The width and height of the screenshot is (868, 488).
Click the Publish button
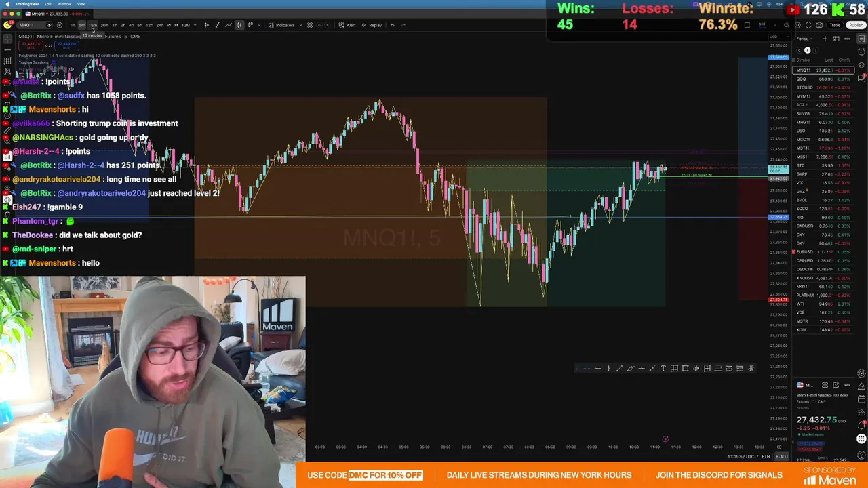click(856, 25)
